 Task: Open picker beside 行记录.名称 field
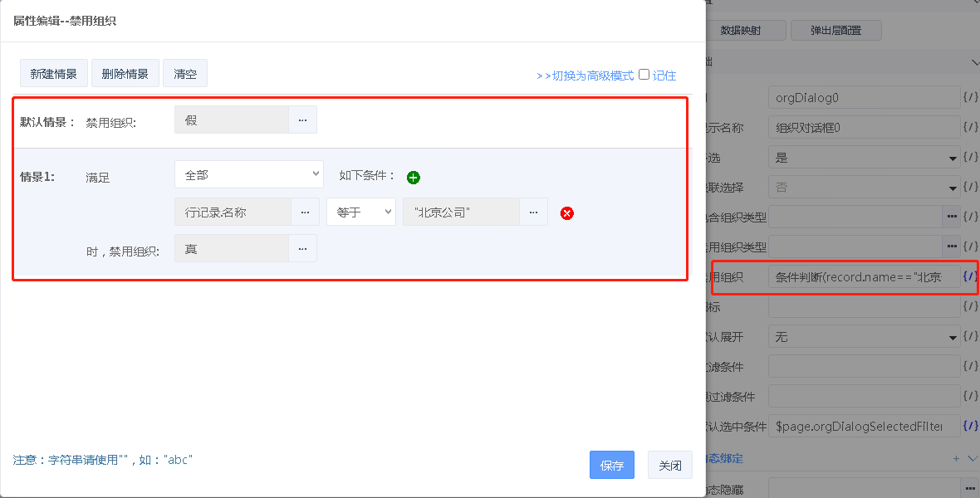305,212
